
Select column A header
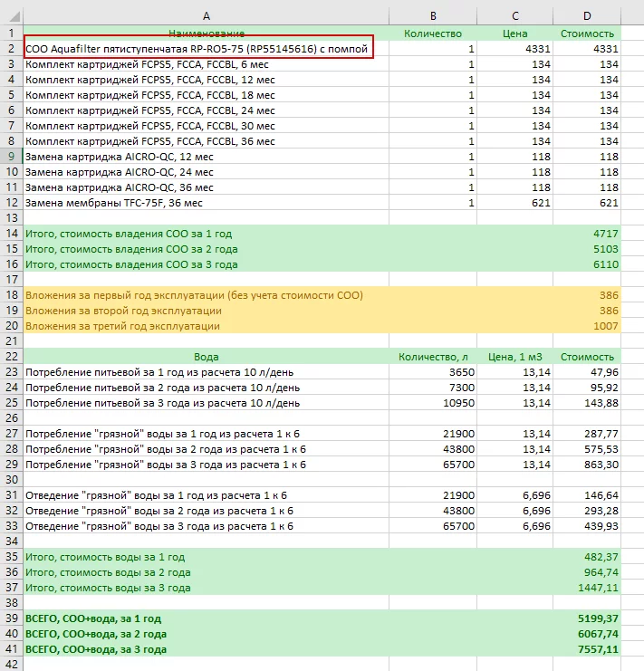coord(206,16)
